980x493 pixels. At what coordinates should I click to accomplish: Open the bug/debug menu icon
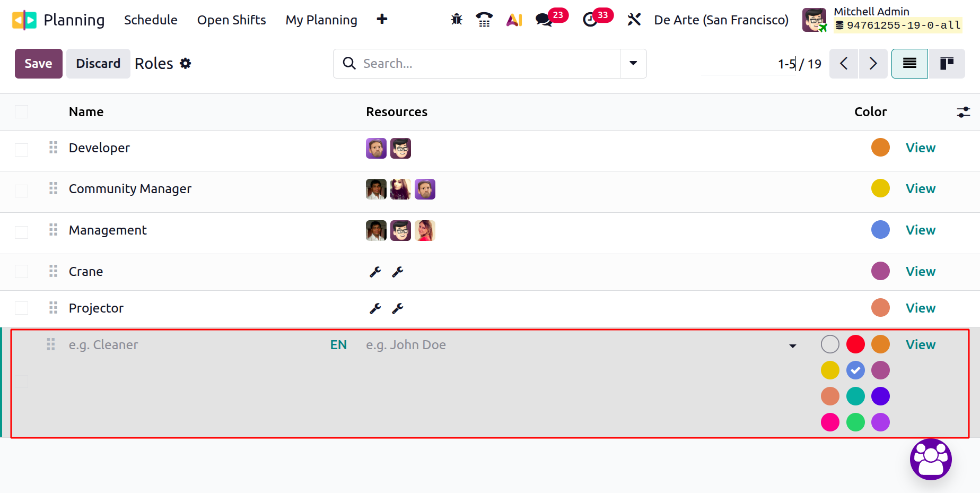click(456, 19)
